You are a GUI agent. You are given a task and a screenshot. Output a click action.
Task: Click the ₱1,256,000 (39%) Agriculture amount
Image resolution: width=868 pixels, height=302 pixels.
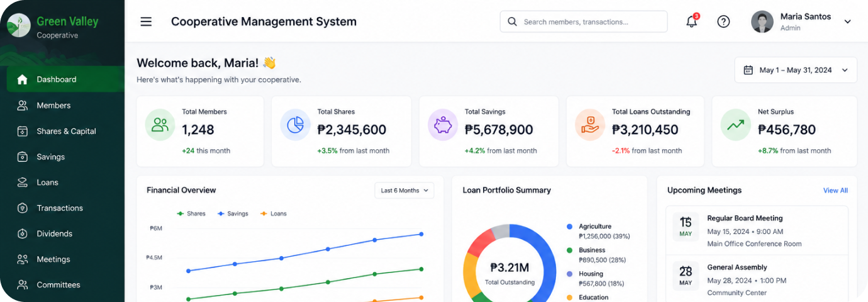coord(604,237)
